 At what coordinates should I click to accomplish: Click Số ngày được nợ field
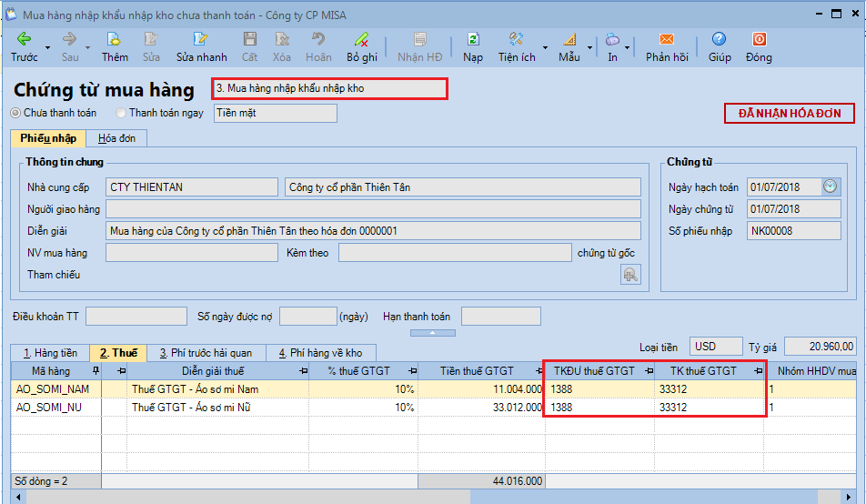tap(308, 316)
